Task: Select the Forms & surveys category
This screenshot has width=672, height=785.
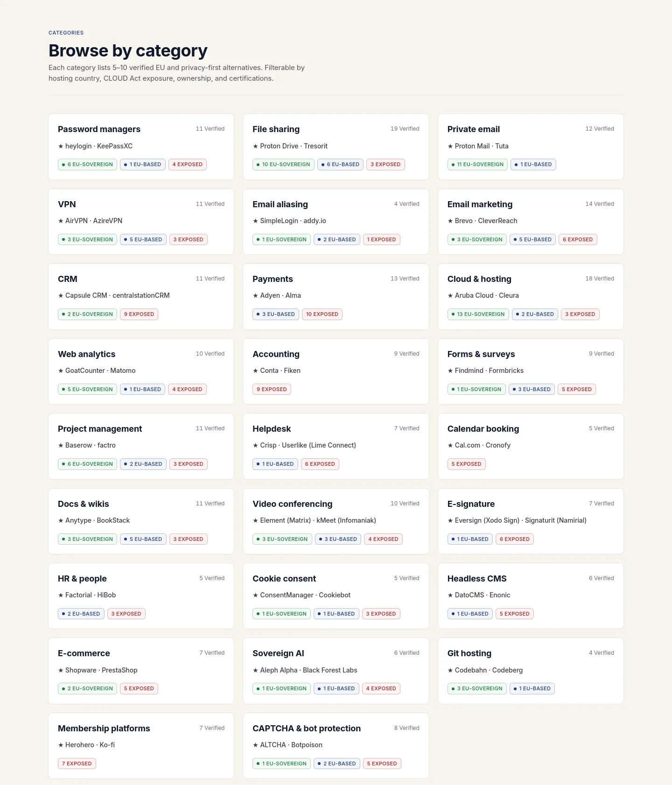Action: coord(531,371)
